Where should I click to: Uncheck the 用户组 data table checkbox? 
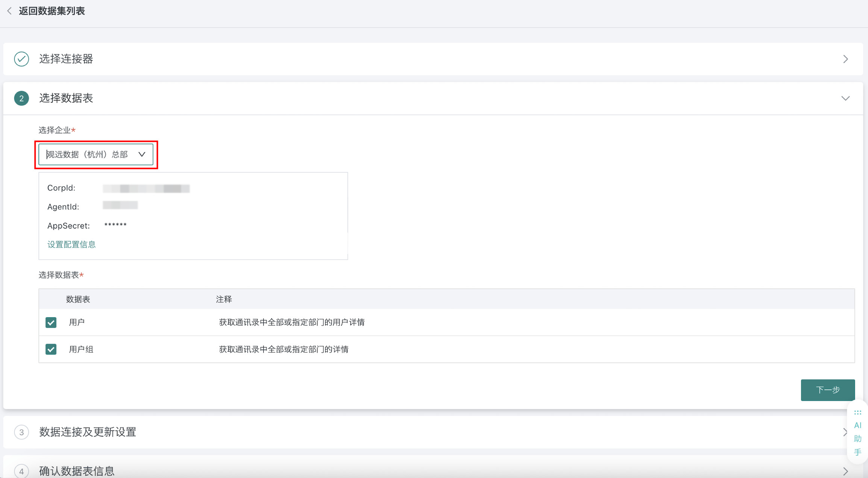[51, 349]
